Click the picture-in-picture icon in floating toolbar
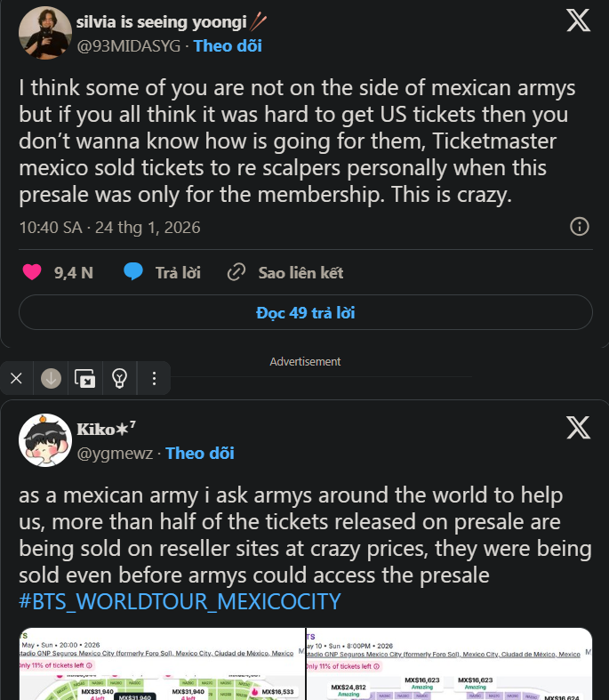Screen dimensions: 609x700 (x=84, y=379)
